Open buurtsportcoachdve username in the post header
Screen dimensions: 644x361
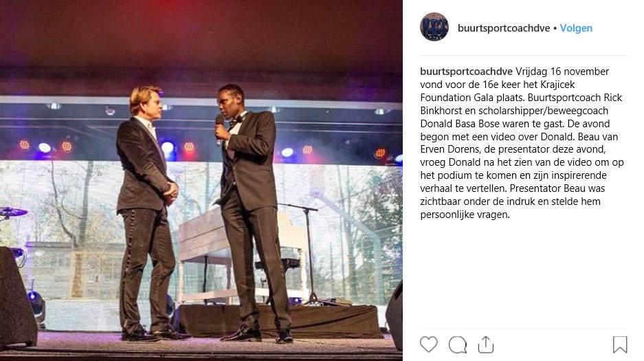pos(504,28)
